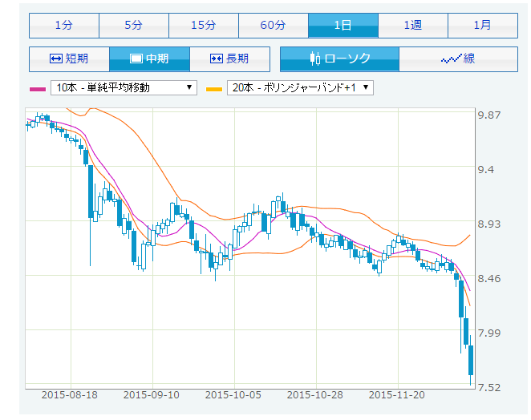
Task: Click the 8.93 price axis label
Action: tap(489, 224)
